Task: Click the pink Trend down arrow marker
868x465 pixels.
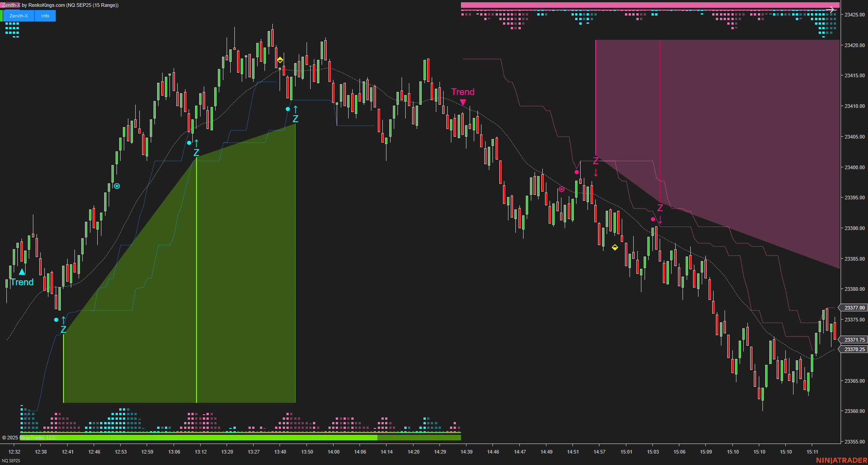Action: [x=463, y=100]
